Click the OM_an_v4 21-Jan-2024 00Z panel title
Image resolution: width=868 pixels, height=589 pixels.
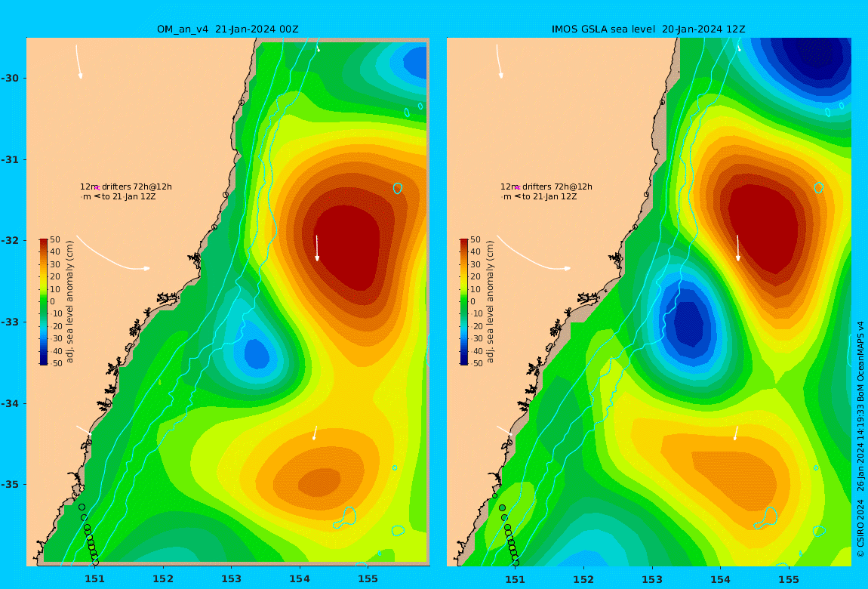pyautogui.click(x=227, y=29)
